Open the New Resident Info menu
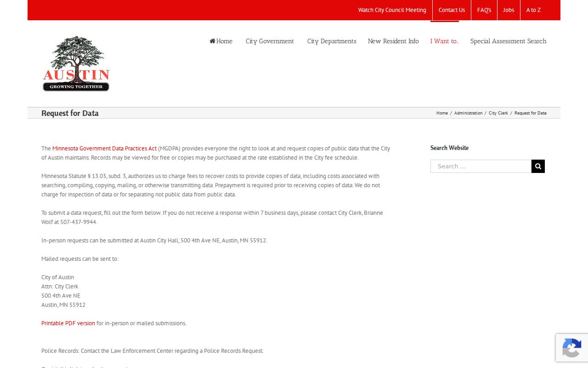The height and width of the screenshot is (368, 588). [x=393, y=41]
